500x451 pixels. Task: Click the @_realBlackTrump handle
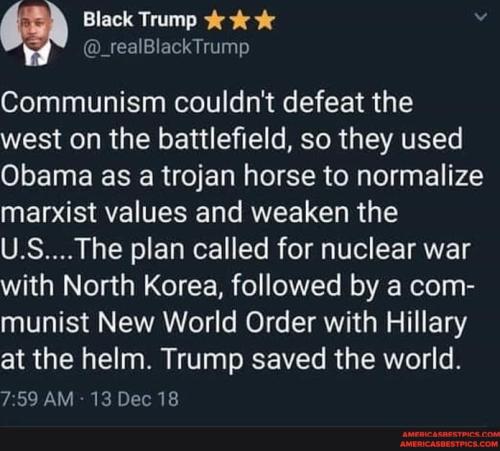click(x=166, y=47)
